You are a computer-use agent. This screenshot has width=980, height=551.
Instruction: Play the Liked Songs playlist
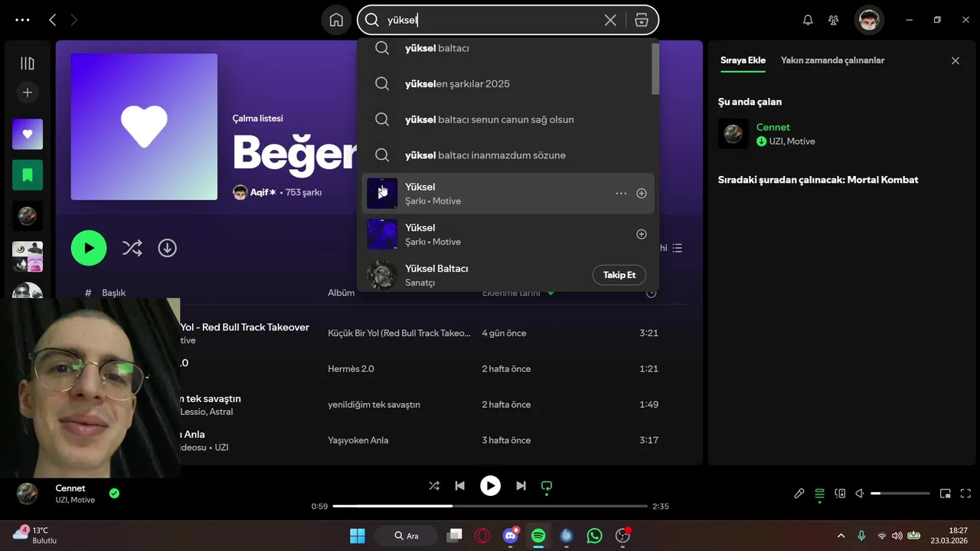(89, 248)
